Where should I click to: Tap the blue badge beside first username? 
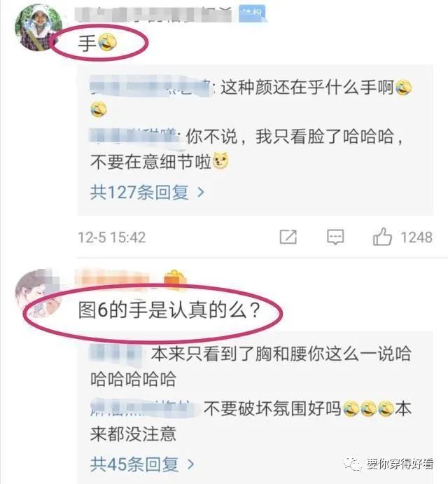pyautogui.click(x=252, y=13)
